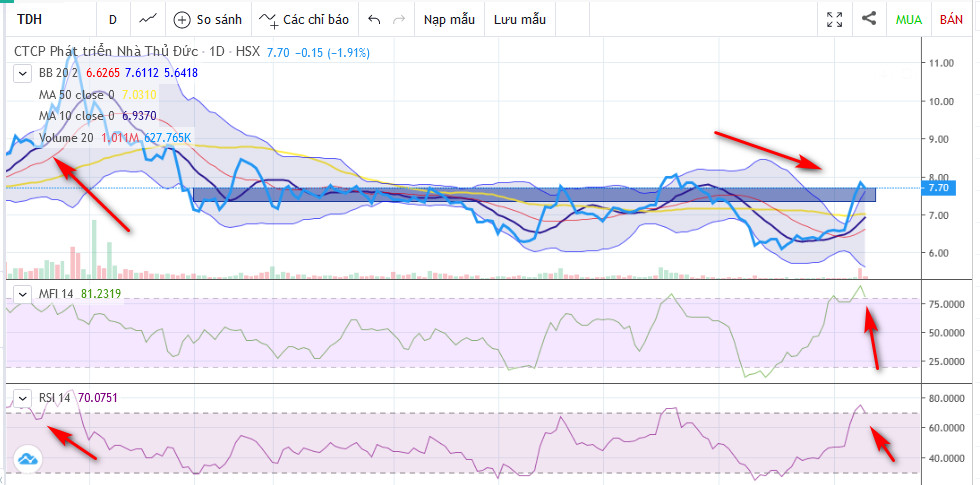The image size is (980, 485).
Task: Open the chart style line icon
Action: tap(148, 19)
